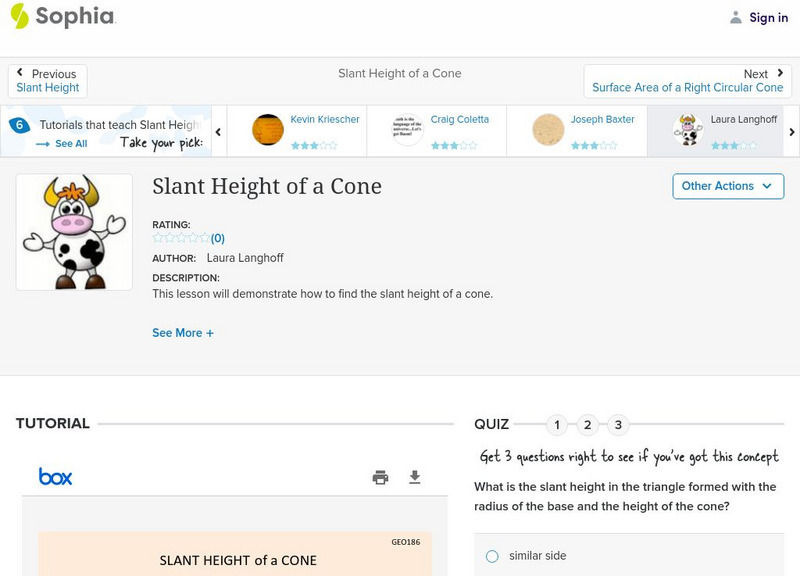This screenshot has height=576, width=800.
Task: Click the Box logo in the tutorial viewer
Action: pos(55,477)
